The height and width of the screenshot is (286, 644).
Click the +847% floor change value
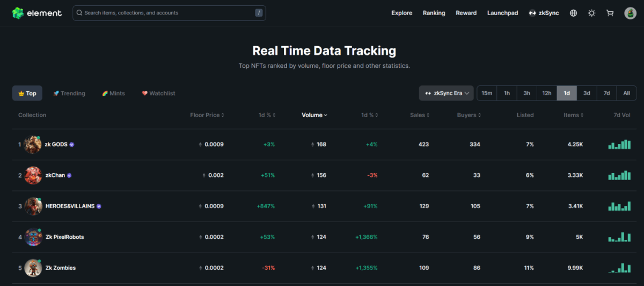coord(266,206)
